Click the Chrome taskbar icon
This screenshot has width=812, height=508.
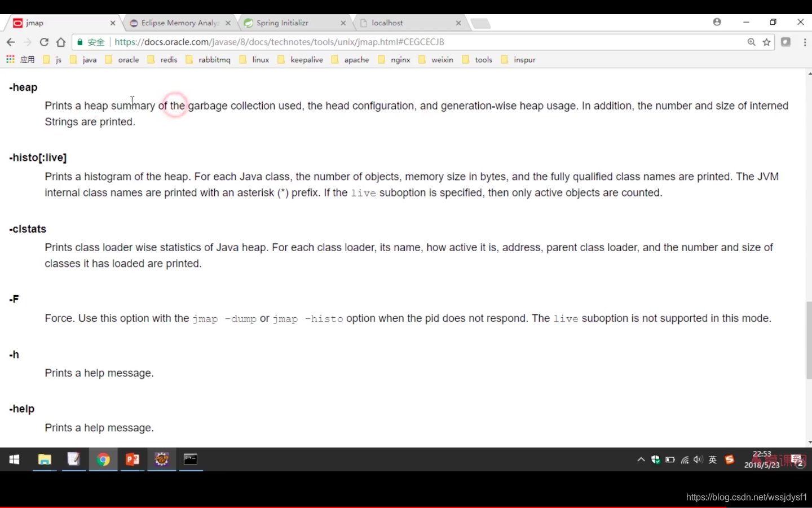click(x=103, y=459)
